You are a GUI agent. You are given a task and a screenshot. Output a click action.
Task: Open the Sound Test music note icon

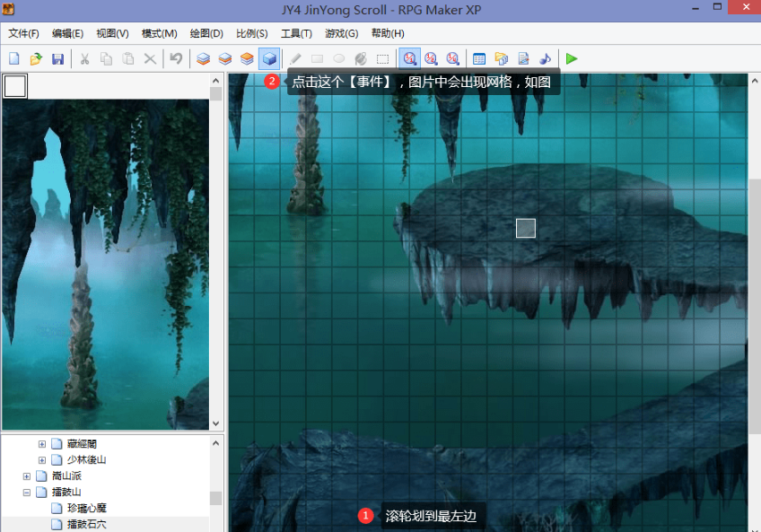pyautogui.click(x=545, y=59)
